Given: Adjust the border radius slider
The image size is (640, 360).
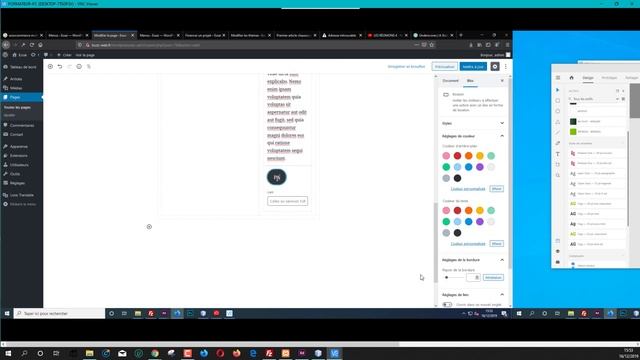Looking at the screenshot, I should tap(453, 278).
